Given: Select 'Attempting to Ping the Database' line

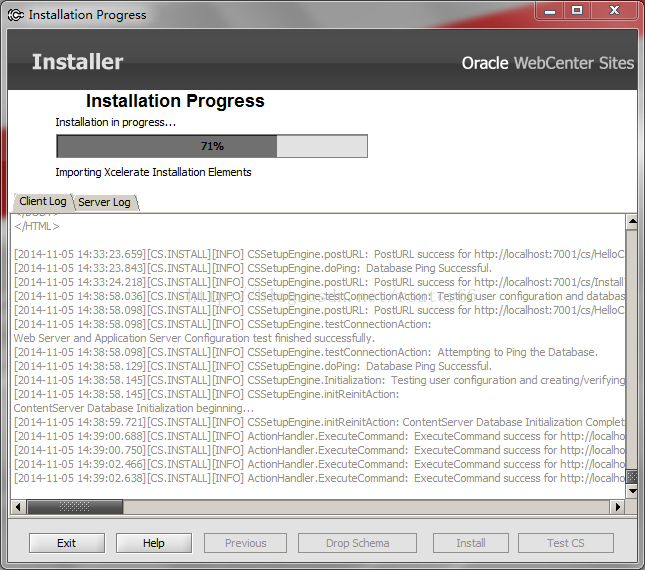Looking at the screenshot, I should click(306, 352).
